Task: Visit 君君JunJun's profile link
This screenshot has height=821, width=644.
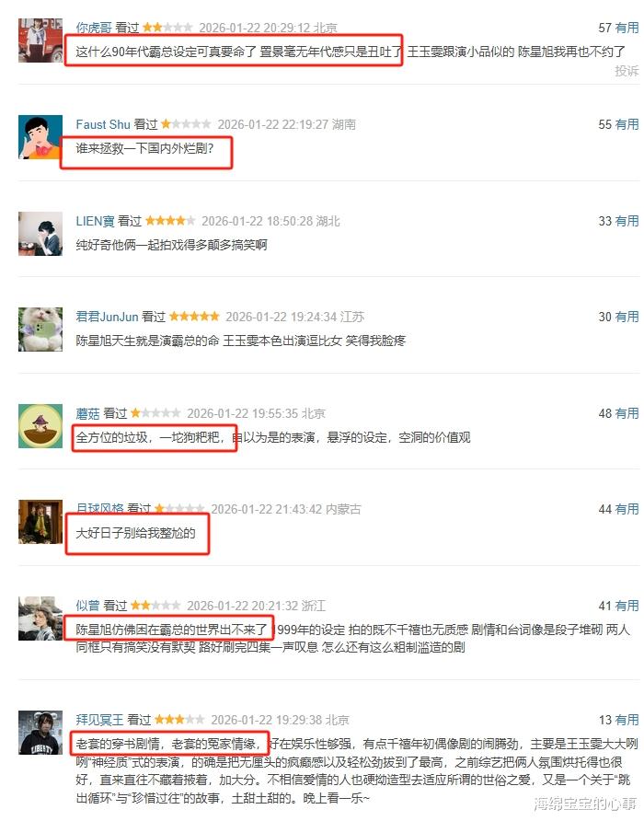Action: pyautogui.click(x=107, y=317)
